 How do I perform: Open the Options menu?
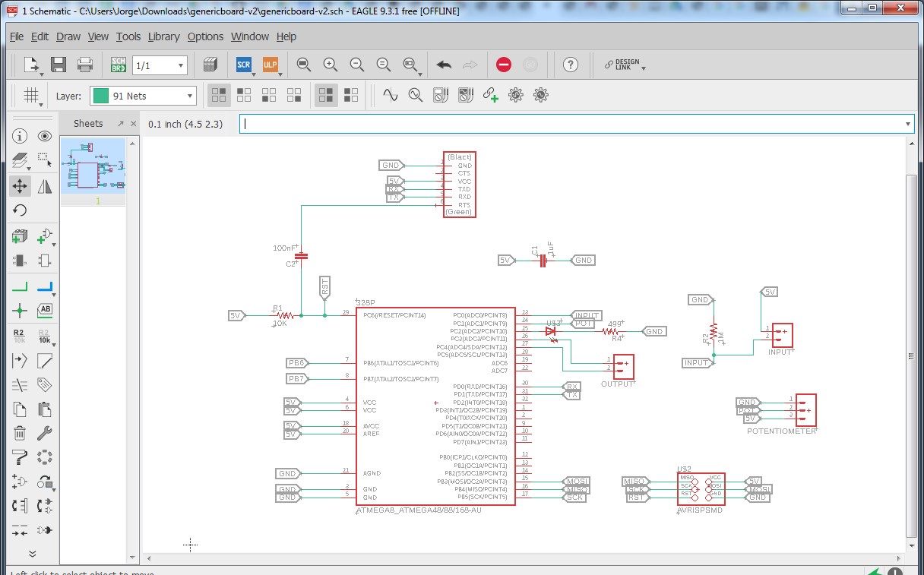click(x=205, y=36)
